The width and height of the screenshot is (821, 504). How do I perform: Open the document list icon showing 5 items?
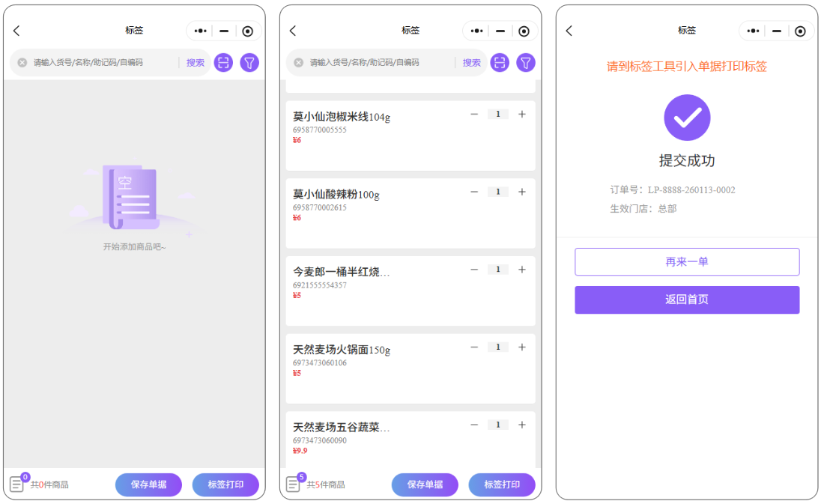coord(294,484)
